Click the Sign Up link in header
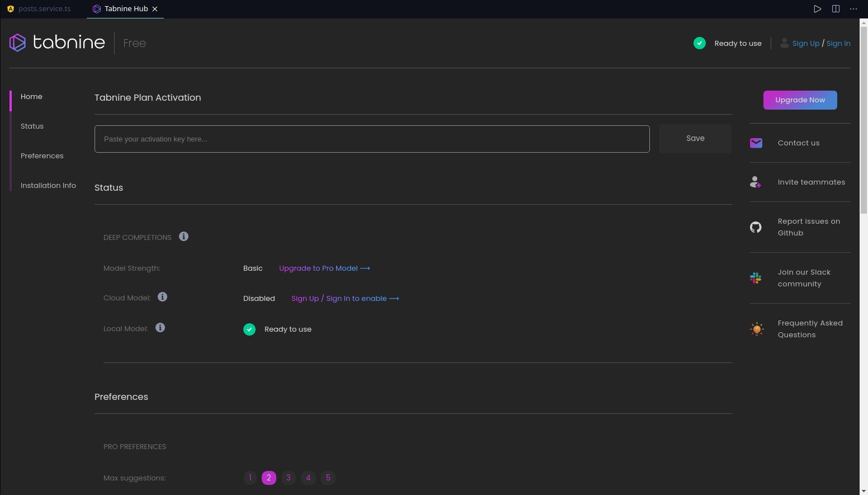 805,44
